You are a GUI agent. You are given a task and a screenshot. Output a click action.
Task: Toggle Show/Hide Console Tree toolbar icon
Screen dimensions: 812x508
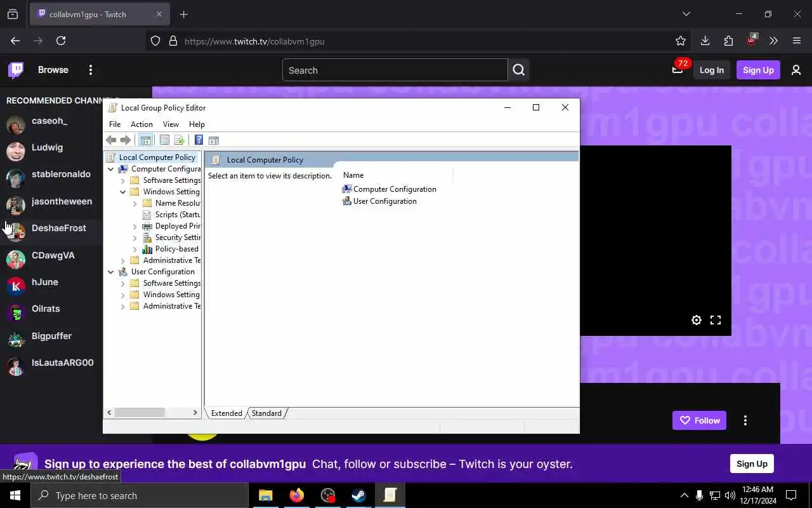point(146,140)
